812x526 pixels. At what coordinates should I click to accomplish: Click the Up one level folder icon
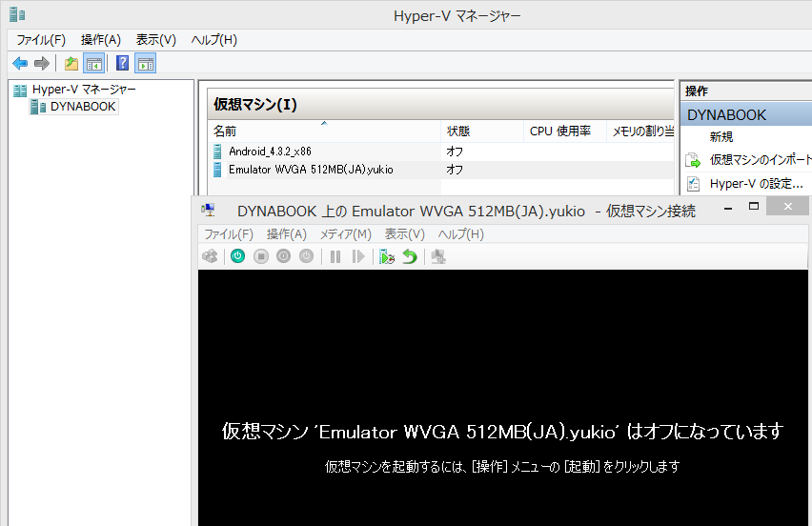click(x=71, y=64)
